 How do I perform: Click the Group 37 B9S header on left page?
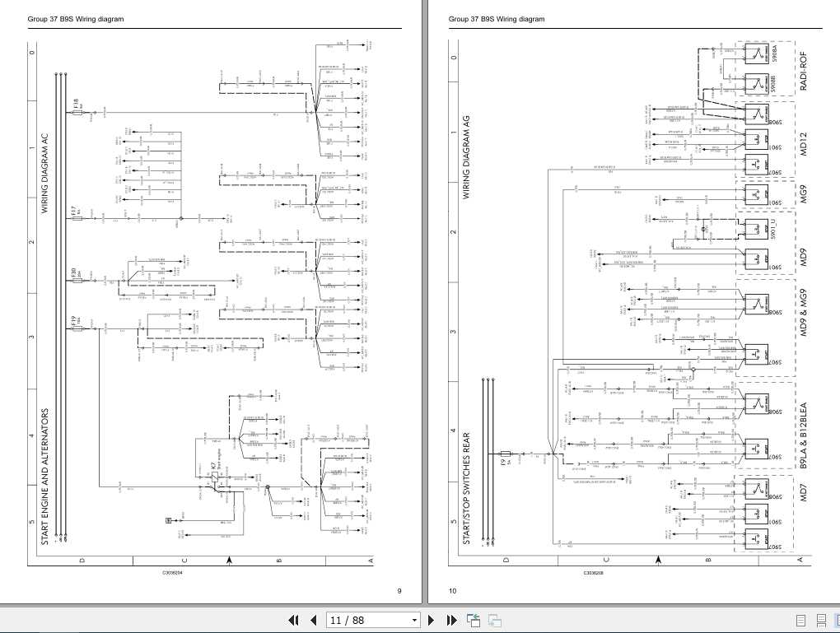(75, 18)
